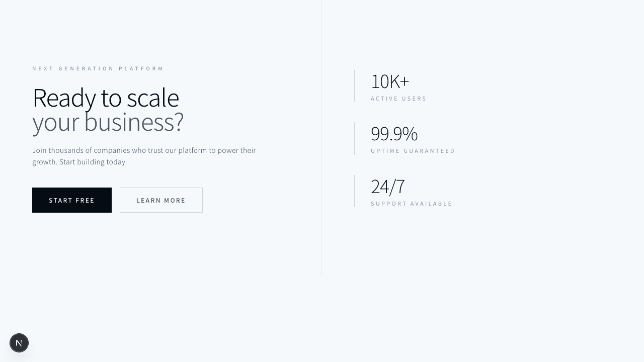Click the SUPPORT AVAILABLE label
This screenshot has width=644, height=362.
click(412, 204)
